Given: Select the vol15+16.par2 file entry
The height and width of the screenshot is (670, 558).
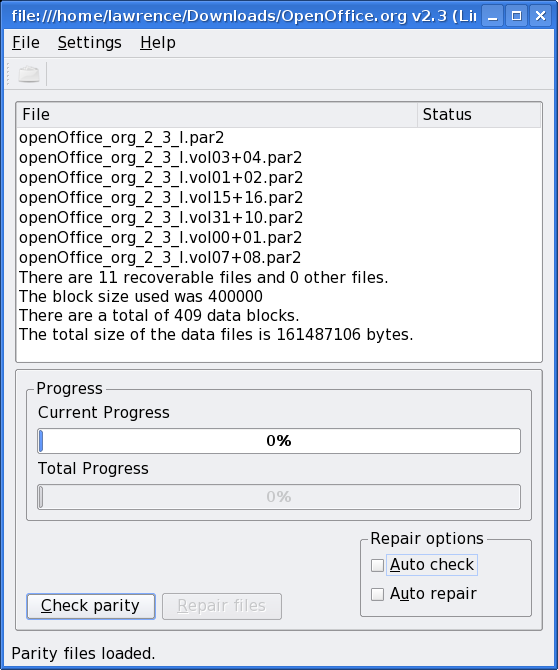Looking at the screenshot, I should tap(161, 197).
